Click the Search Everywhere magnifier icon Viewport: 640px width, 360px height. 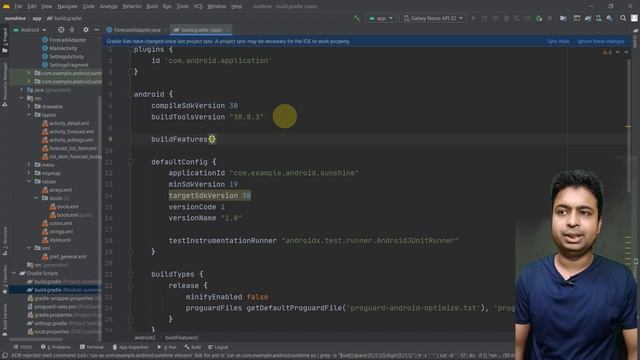[623, 18]
